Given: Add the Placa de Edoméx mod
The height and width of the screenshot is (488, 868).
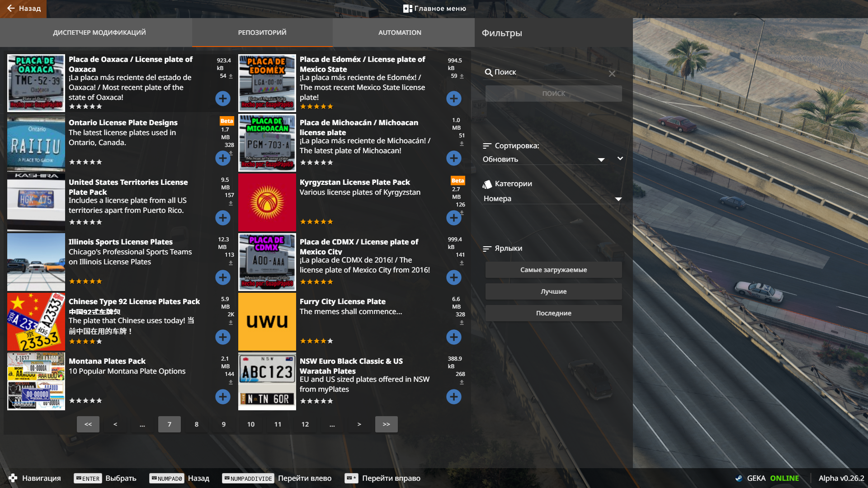Looking at the screenshot, I should tap(453, 99).
